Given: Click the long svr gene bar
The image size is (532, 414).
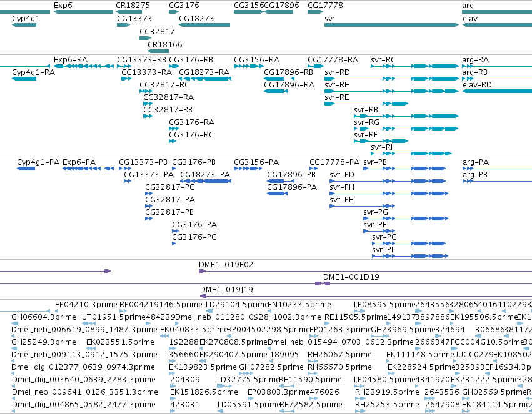Looking at the screenshot, I should click(391, 25).
